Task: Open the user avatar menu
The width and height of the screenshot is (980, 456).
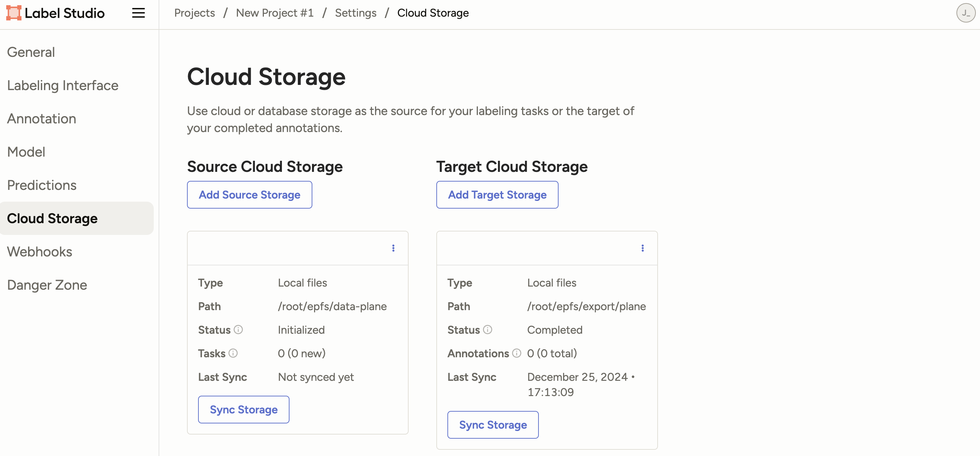Action: click(965, 13)
